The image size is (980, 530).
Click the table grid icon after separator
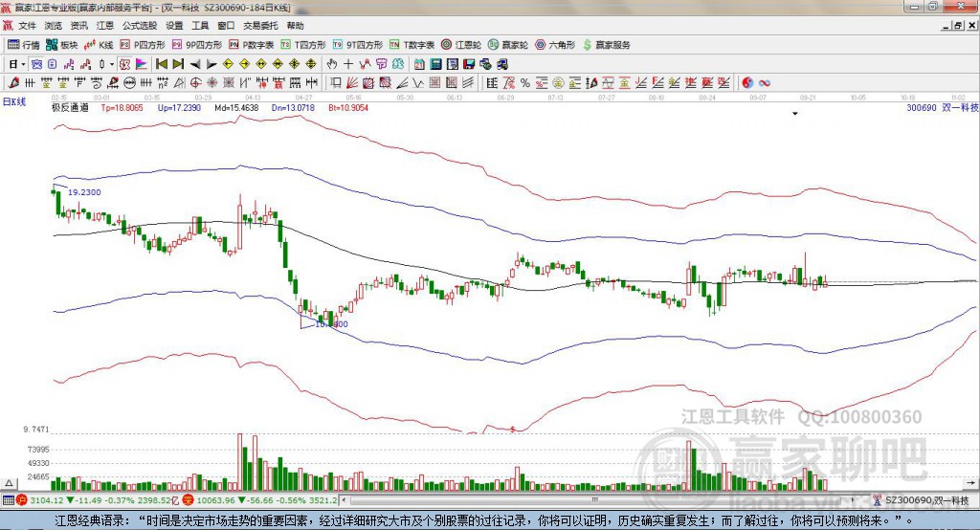tap(492, 83)
